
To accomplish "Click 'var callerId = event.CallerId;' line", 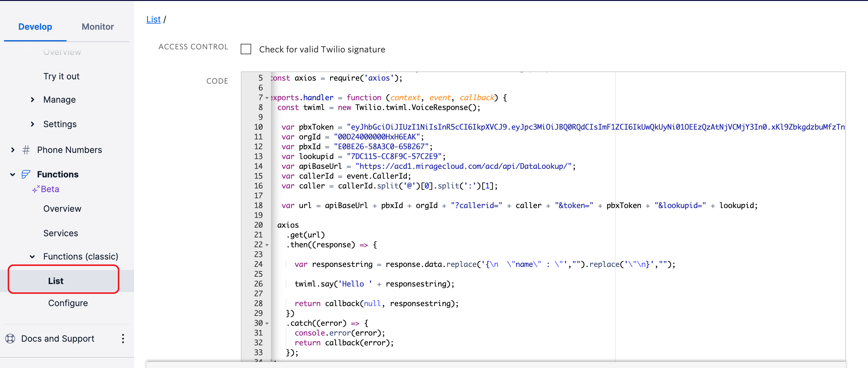I will [x=346, y=176].
